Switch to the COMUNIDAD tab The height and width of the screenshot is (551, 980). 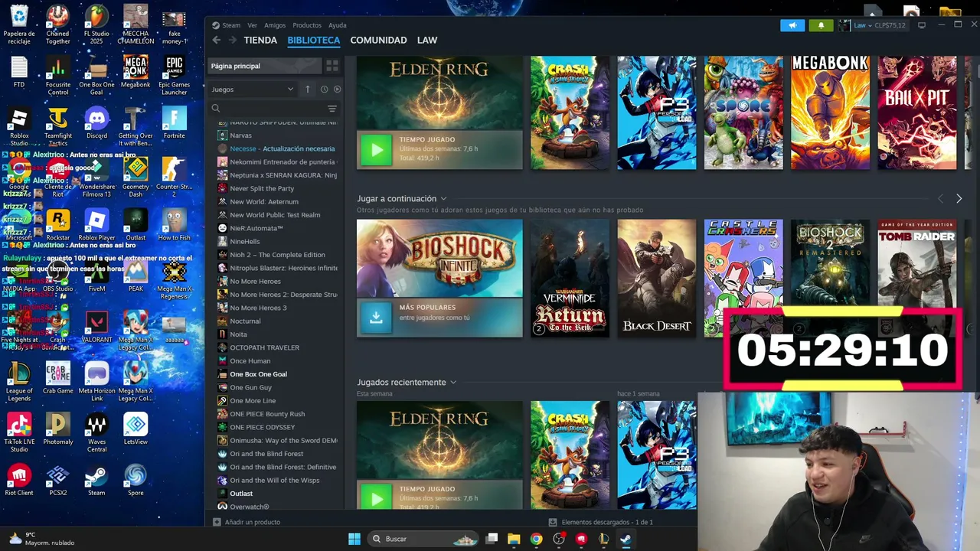pos(378,40)
